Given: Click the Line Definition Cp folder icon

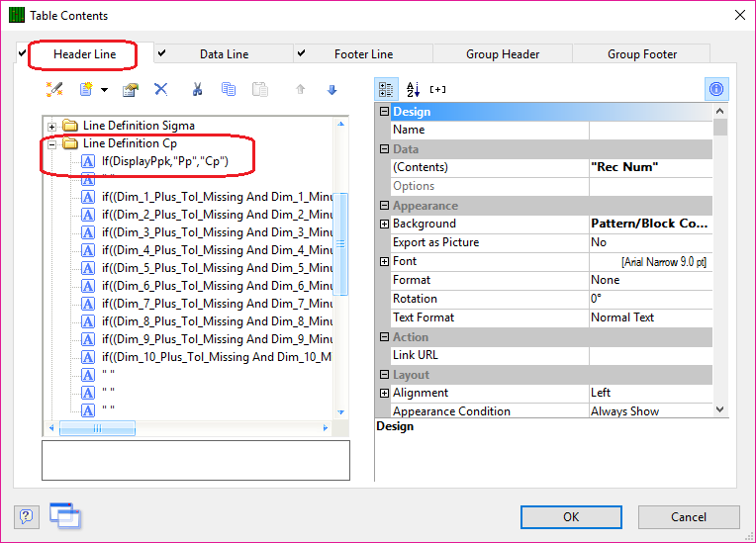Looking at the screenshot, I should tap(70, 143).
